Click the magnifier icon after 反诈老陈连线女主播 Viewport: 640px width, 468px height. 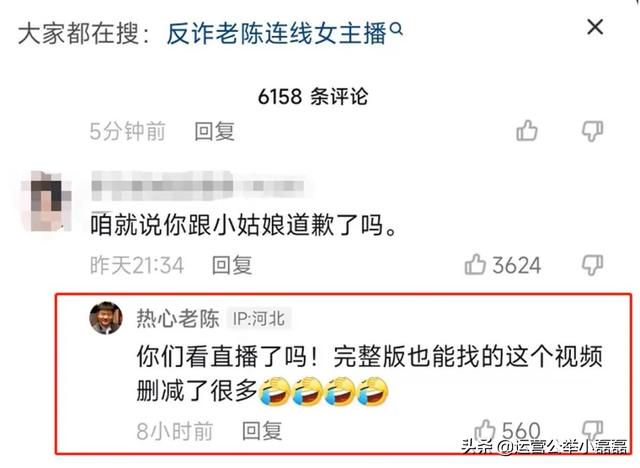click(396, 29)
